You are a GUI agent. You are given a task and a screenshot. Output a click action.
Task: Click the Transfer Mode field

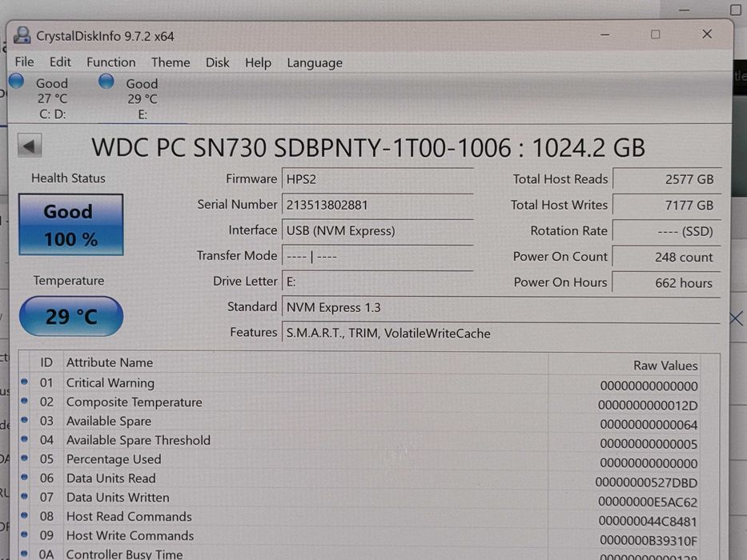click(x=377, y=256)
